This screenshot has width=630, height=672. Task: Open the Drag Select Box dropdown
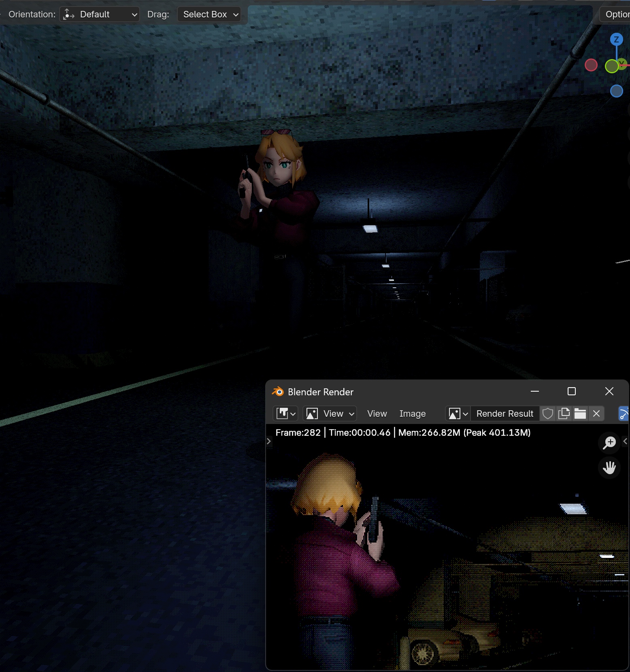pos(210,15)
